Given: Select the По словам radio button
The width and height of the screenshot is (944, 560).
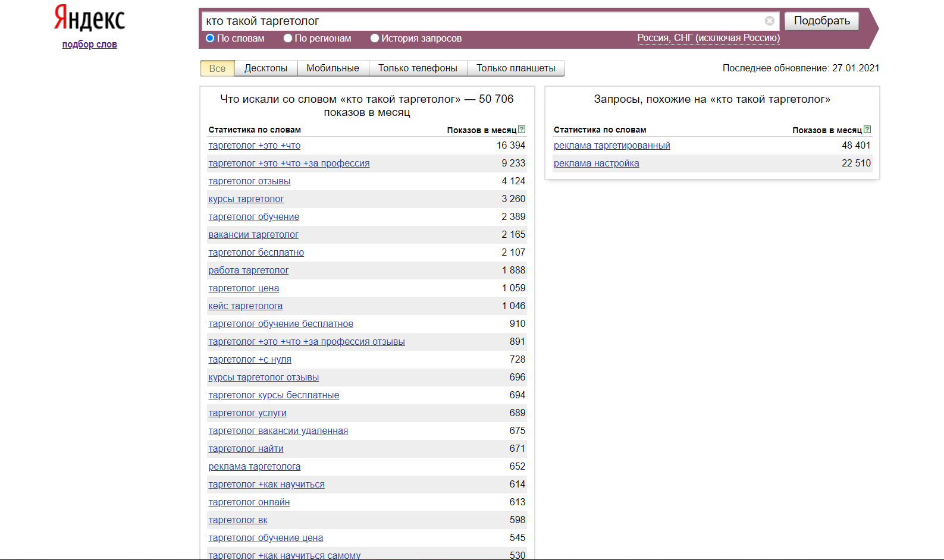Looking at the screenshot, I should coord(210,38).
